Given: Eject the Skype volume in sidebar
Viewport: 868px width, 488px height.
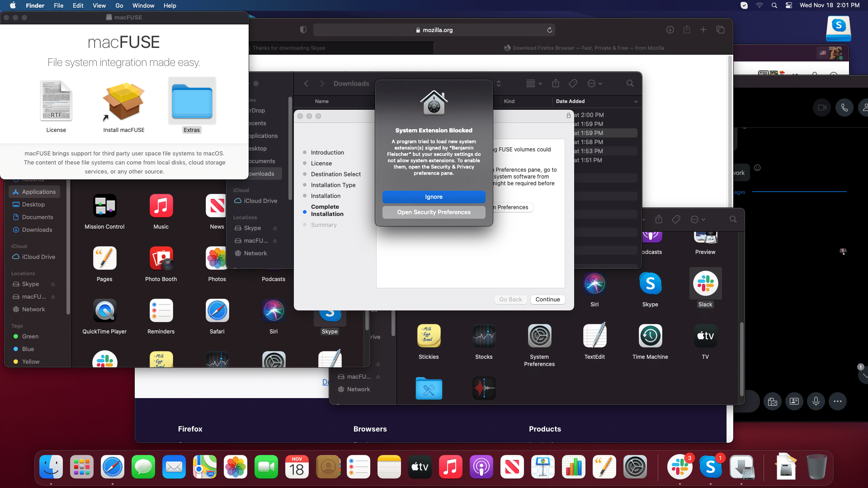Looking at the screenshot, I should [53, 284].
